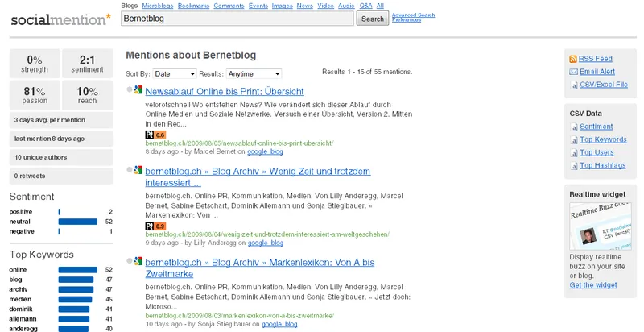Switch to the Video tab
This screenshot has width=644, height=332.
pos(326,6)
